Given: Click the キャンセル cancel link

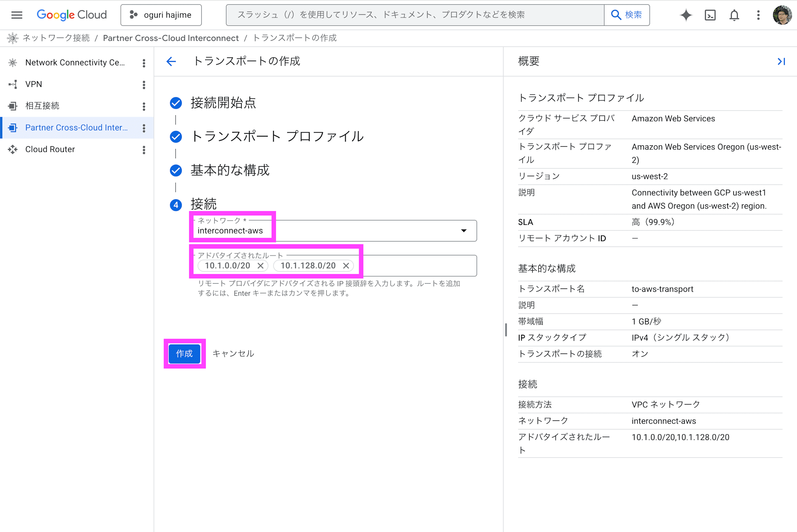Looking at the screenshot, I should tap(233, 353).
